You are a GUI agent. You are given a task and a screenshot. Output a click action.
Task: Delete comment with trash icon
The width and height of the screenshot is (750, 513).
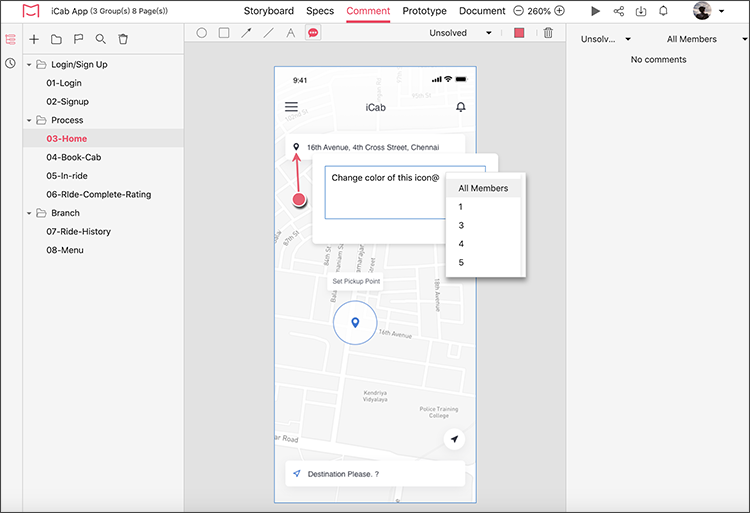(548, 33)
